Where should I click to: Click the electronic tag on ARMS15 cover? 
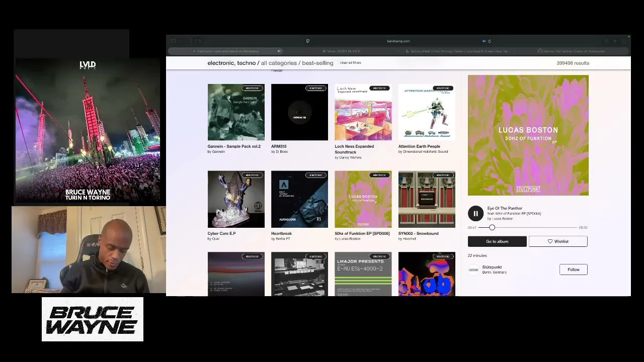pos(315,88)
